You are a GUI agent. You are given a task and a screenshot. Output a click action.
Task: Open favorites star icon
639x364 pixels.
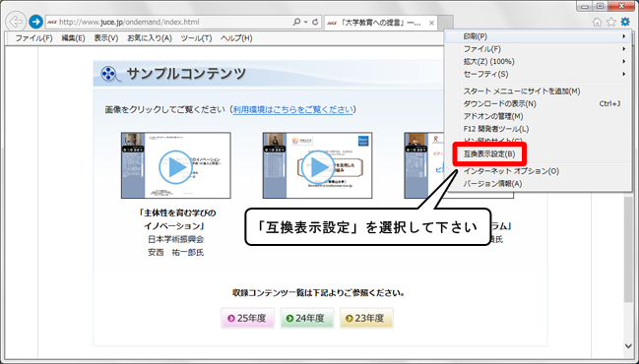point(610,22)
